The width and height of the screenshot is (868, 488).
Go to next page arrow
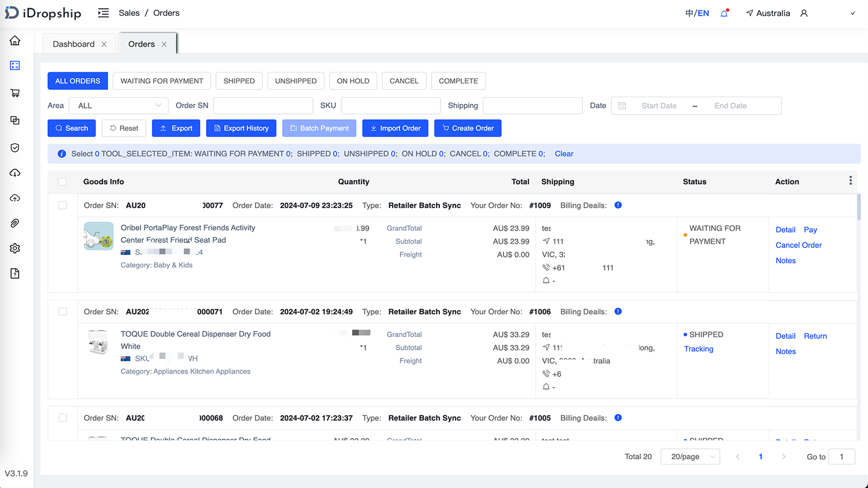click(783, 457)
